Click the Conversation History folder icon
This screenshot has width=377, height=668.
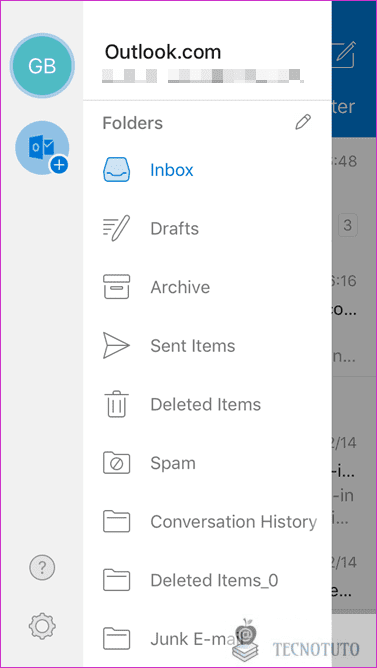pos(116,521)
